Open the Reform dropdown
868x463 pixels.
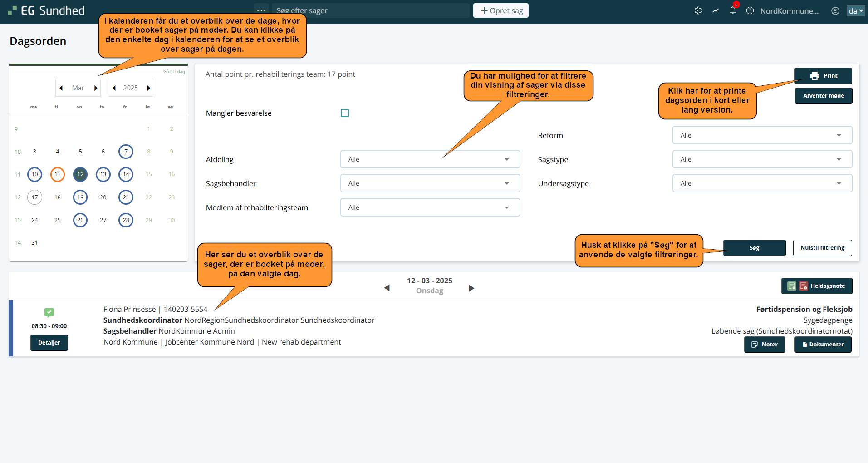coord(762,135)
